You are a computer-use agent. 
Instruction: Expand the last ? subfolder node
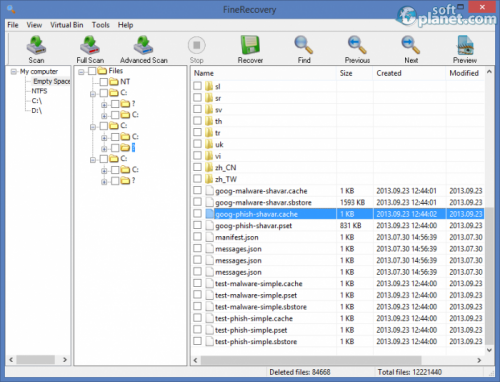pyautogui.click(x=104, y=182)
